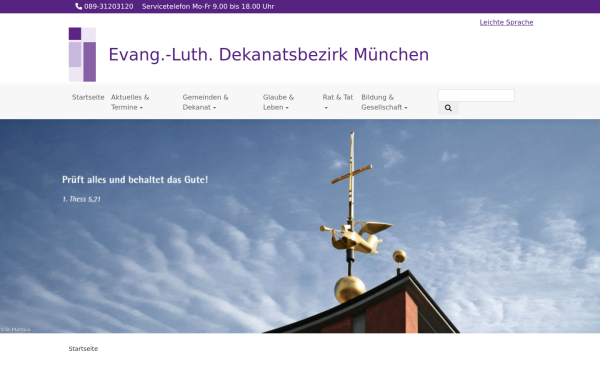The image size is (600, 375).
Task: Focus the search text field
Action: [x=476, y=96]
